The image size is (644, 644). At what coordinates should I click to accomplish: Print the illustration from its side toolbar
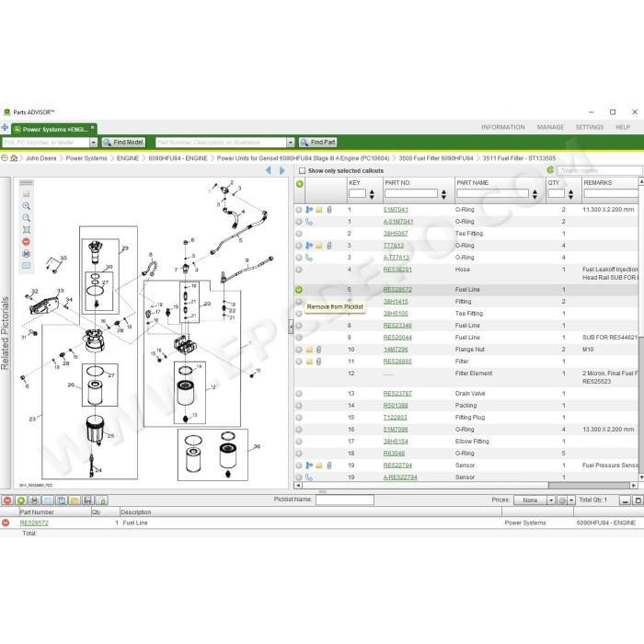pos(27,253)
